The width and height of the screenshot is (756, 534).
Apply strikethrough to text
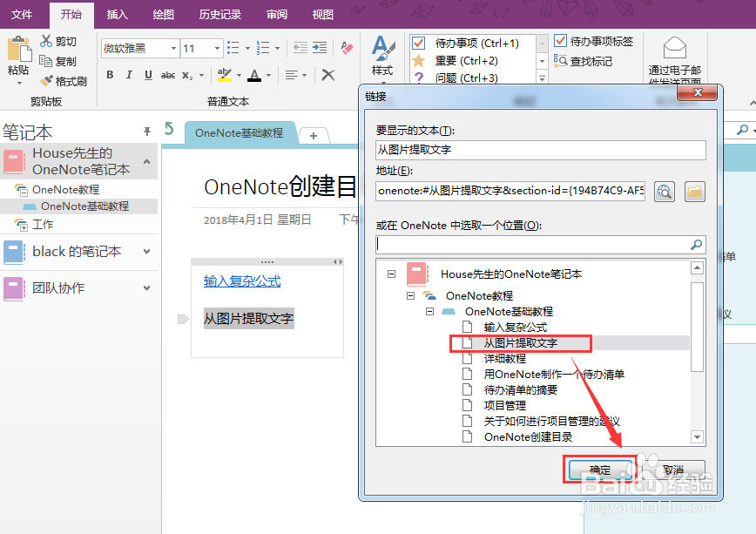pos(168,75)
